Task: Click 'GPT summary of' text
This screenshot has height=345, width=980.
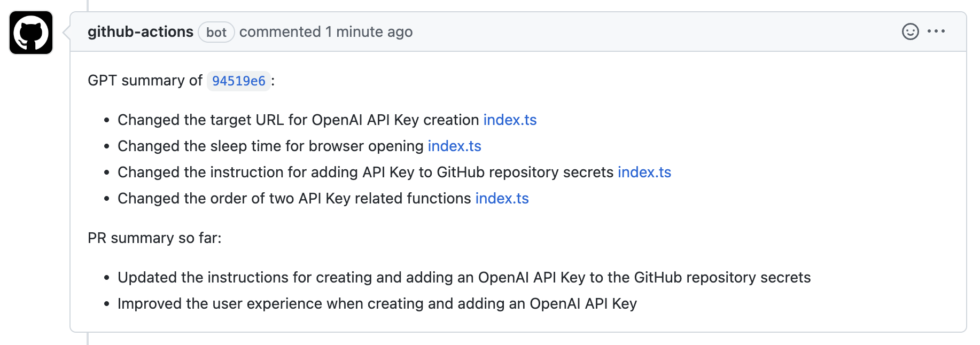Action: click(x=145, y=81)
